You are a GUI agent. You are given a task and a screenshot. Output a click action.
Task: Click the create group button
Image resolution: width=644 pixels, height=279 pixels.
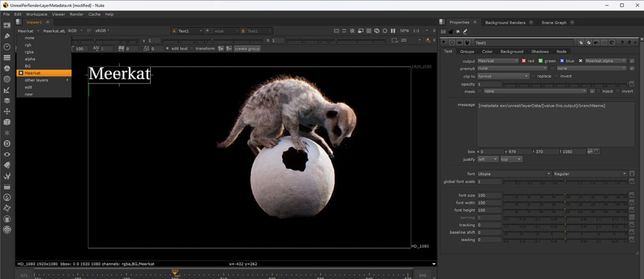tap(247, 49)
